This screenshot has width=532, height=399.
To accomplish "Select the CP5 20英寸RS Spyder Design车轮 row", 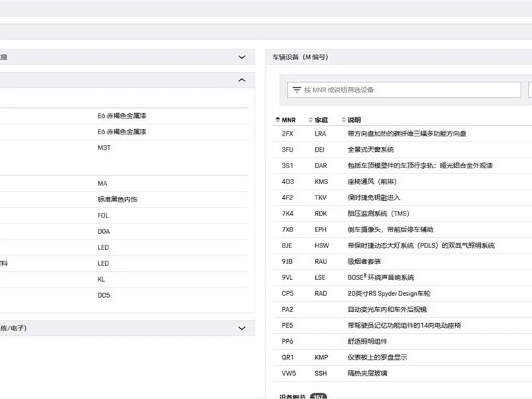I will pos(402,293).
